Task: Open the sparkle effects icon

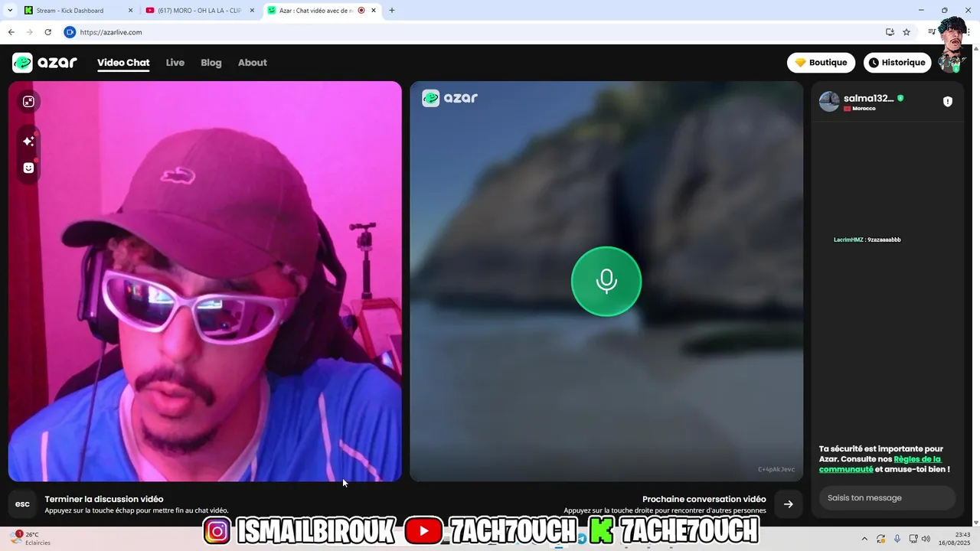Action: 28,142
